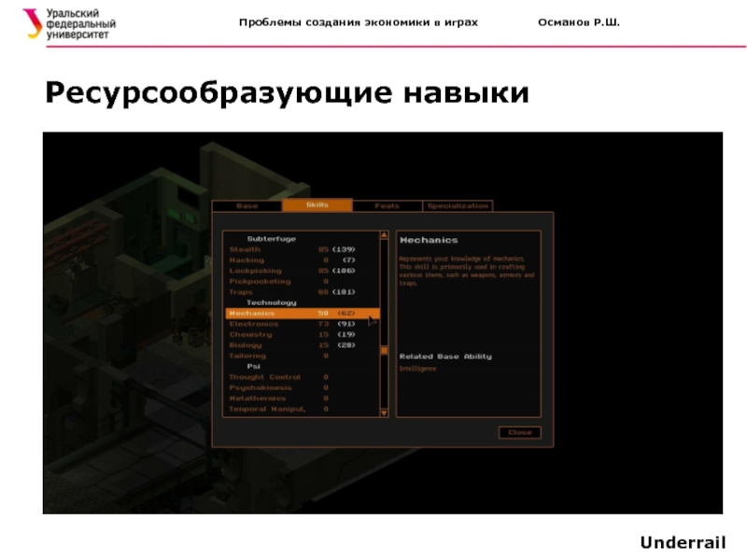Image resolution: width=747 pixels, height=560 pixels.
Task: Select the Metathermics skill row
Action: coord(302,399)
